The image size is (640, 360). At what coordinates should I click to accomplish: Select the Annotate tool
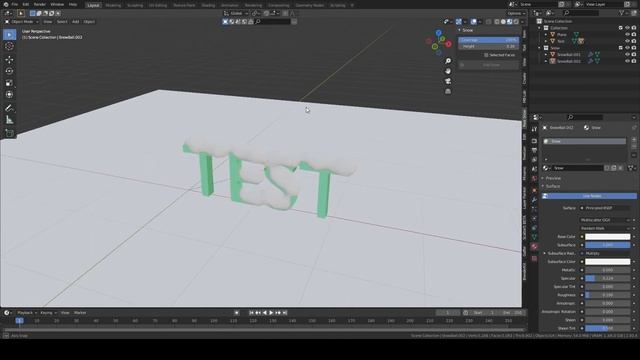point(9,108)
